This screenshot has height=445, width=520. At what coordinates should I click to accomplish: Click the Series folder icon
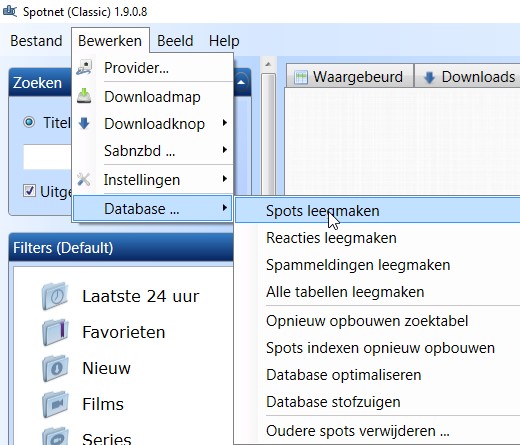[x=55, y=436]
